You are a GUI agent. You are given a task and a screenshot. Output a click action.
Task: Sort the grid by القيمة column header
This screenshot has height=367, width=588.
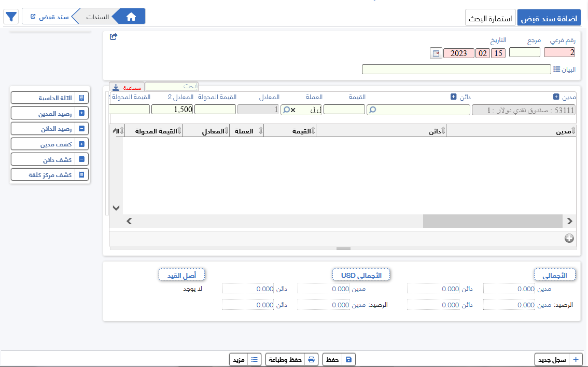290,131
